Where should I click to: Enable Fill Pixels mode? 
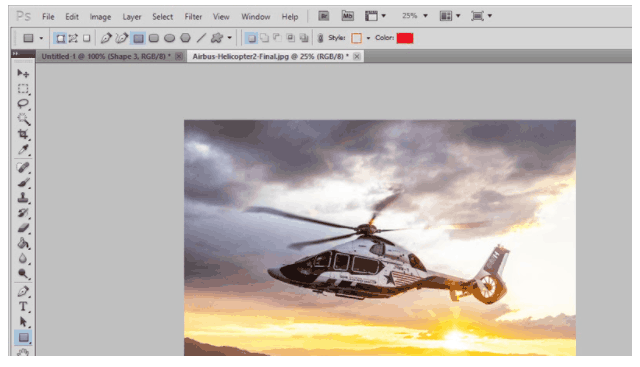[x=87, y=38]
